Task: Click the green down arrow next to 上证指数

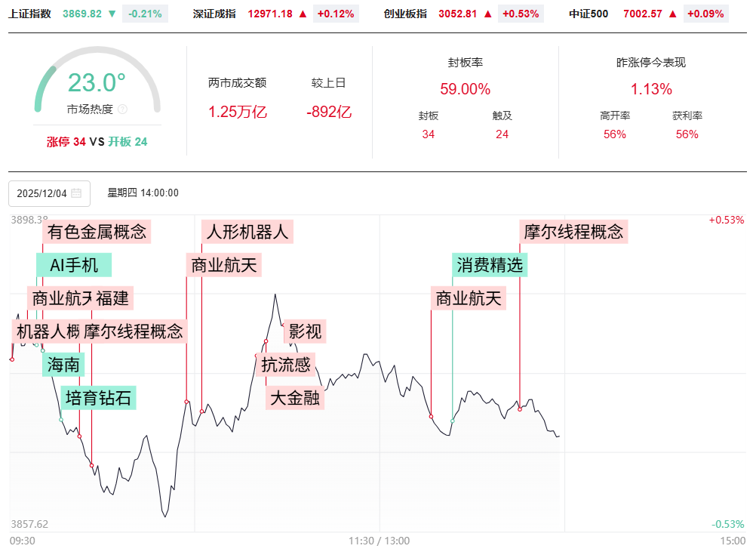Action: pyautogui.click(x=112, y=14)
